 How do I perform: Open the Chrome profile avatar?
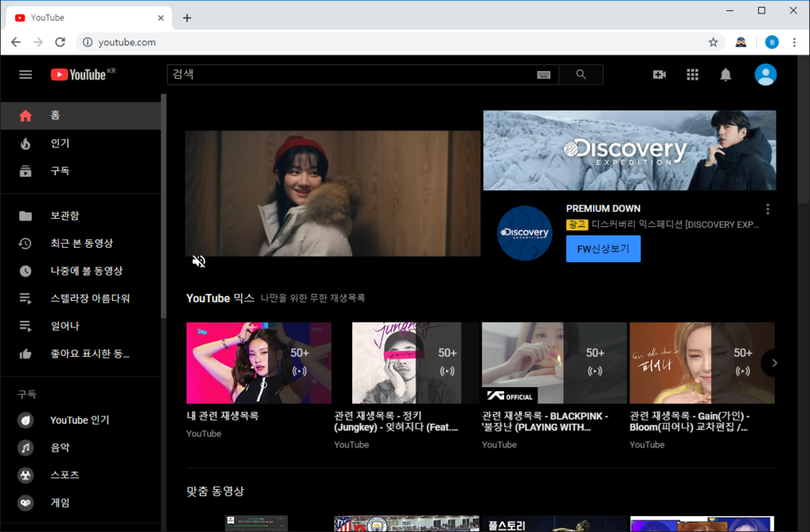point(771,43)
